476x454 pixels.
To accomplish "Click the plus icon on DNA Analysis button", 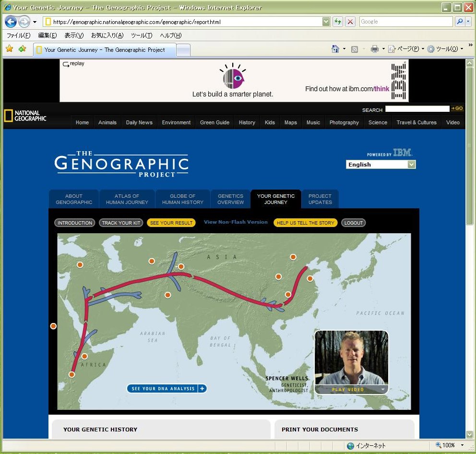I will pos(202,388).
